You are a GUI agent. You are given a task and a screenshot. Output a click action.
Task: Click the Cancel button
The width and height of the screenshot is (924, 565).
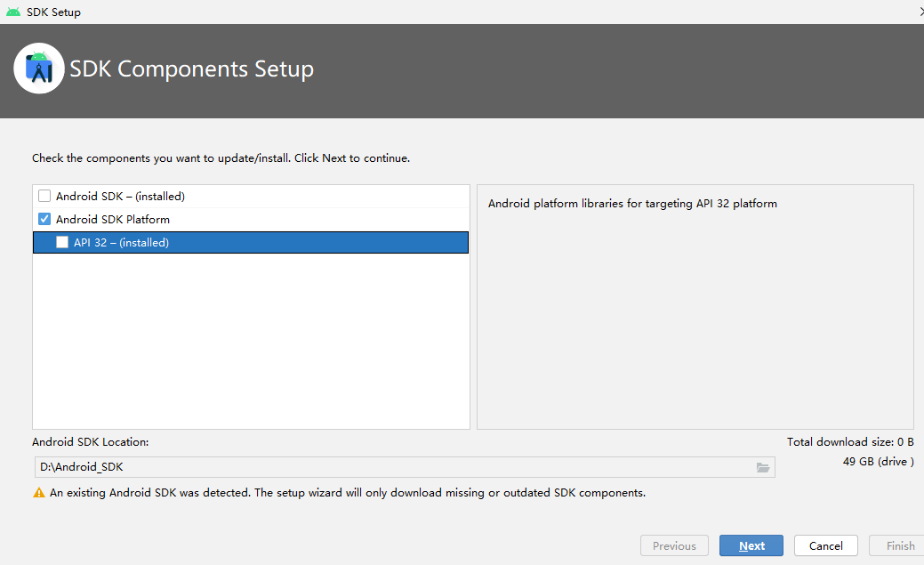click(825, 545)
